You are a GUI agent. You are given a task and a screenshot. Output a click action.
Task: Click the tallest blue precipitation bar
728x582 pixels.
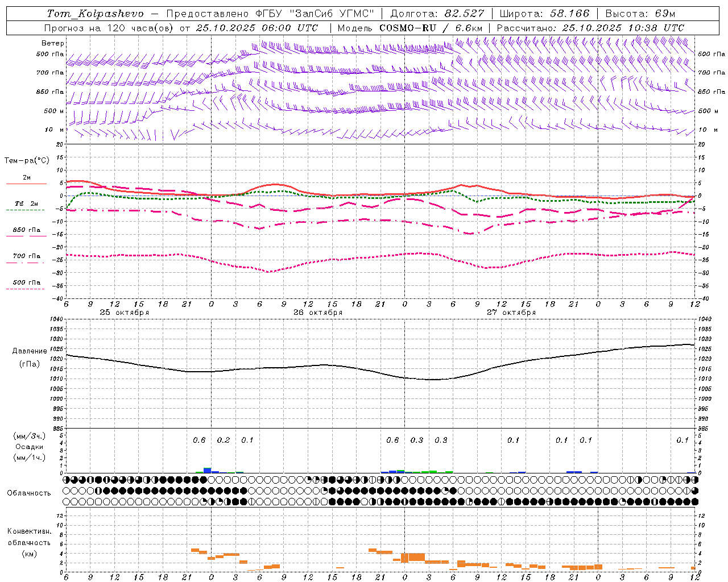pos(207,470)
